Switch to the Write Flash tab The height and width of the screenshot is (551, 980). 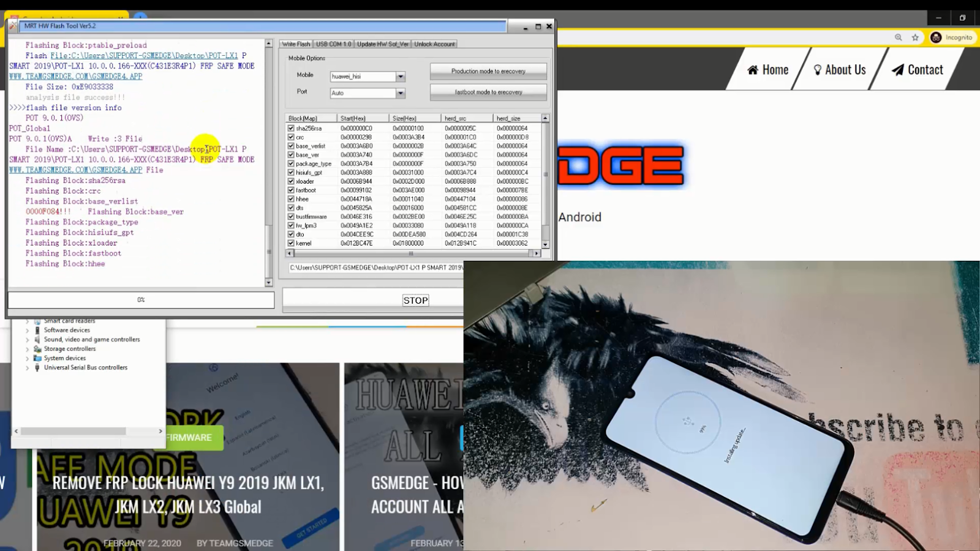coord(296,44)
